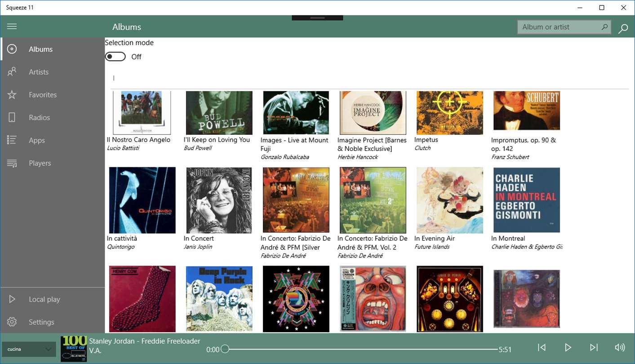Viewport: 635px width, 364px height.
Task: Open the King Crimson red face cover
Action: point(373,299)
